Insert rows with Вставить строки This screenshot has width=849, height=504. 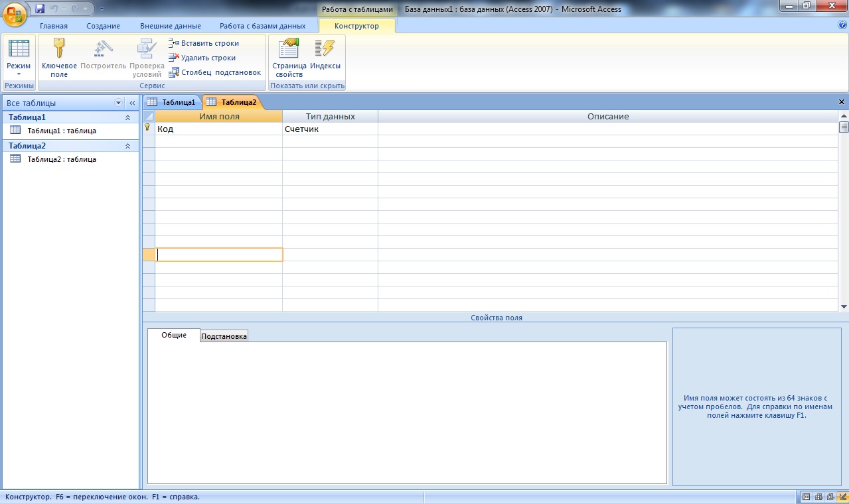pos(204,43)
